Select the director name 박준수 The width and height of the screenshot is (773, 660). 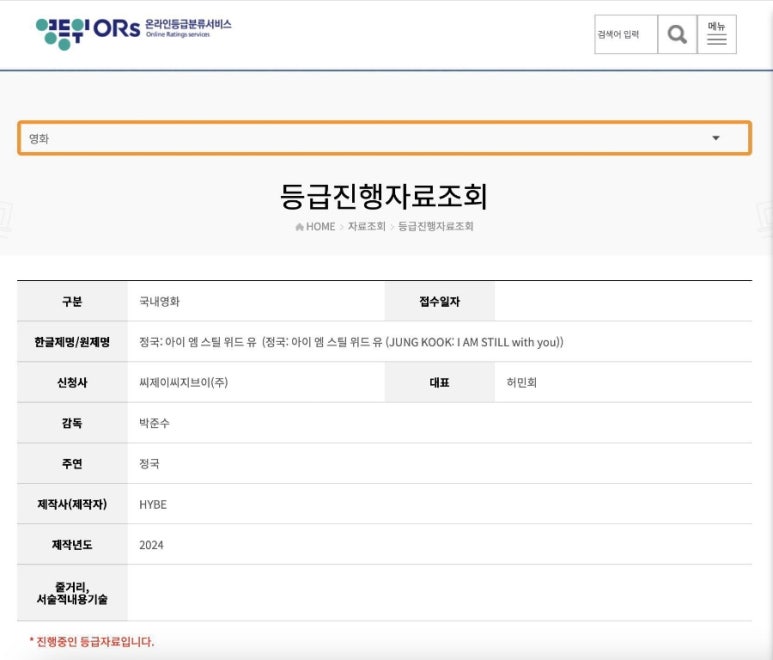[154, 423]
